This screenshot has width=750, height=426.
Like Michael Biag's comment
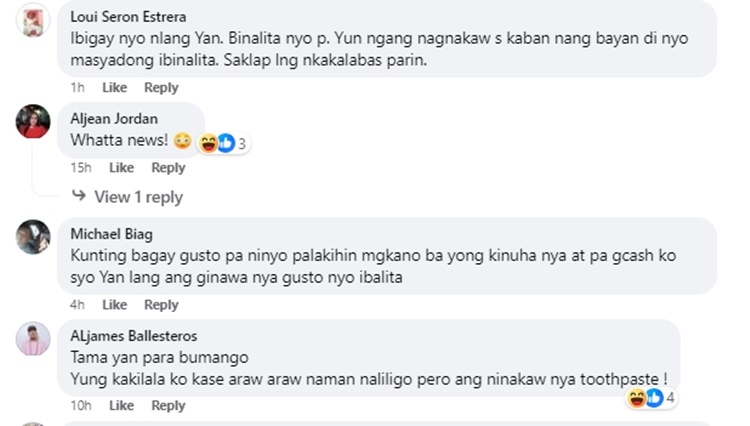[114, 305]
